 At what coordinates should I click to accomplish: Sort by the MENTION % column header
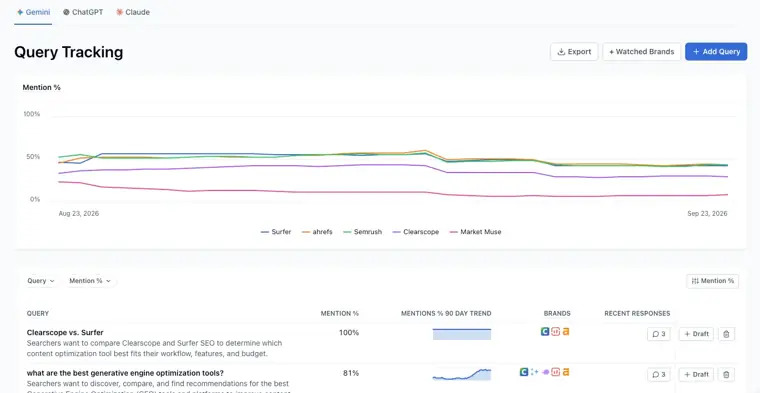340,314
